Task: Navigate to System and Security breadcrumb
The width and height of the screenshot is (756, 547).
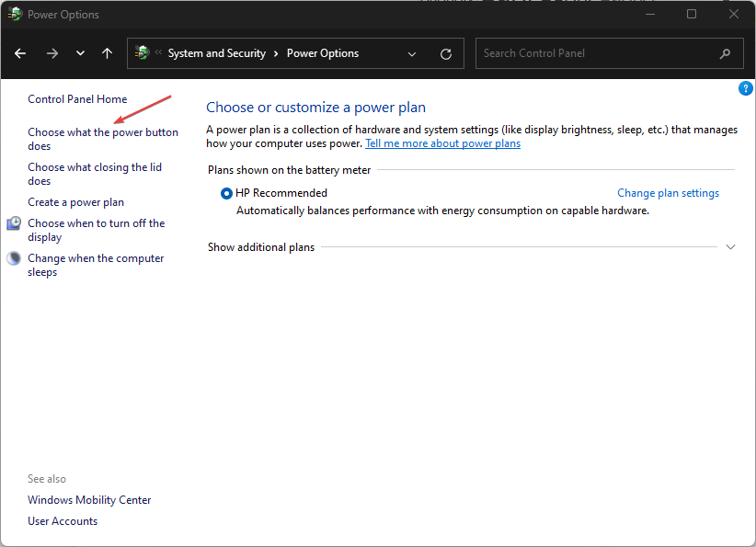Action: pos(216,53)
